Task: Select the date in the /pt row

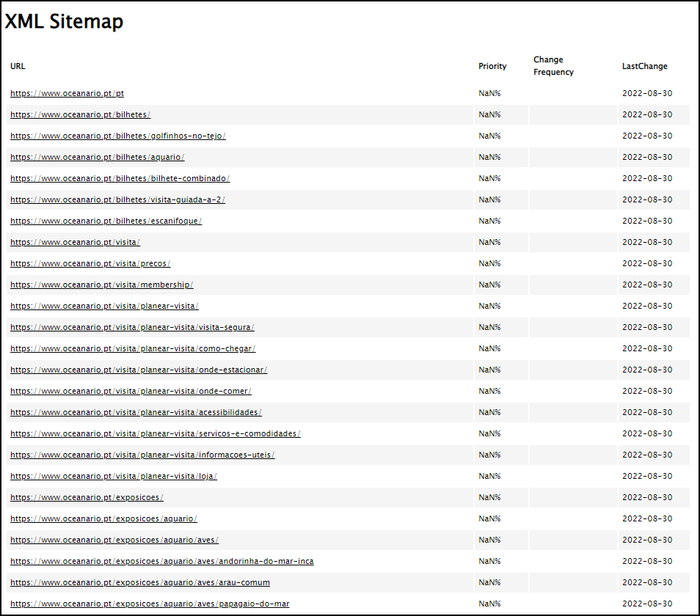Action: [647, 93]
